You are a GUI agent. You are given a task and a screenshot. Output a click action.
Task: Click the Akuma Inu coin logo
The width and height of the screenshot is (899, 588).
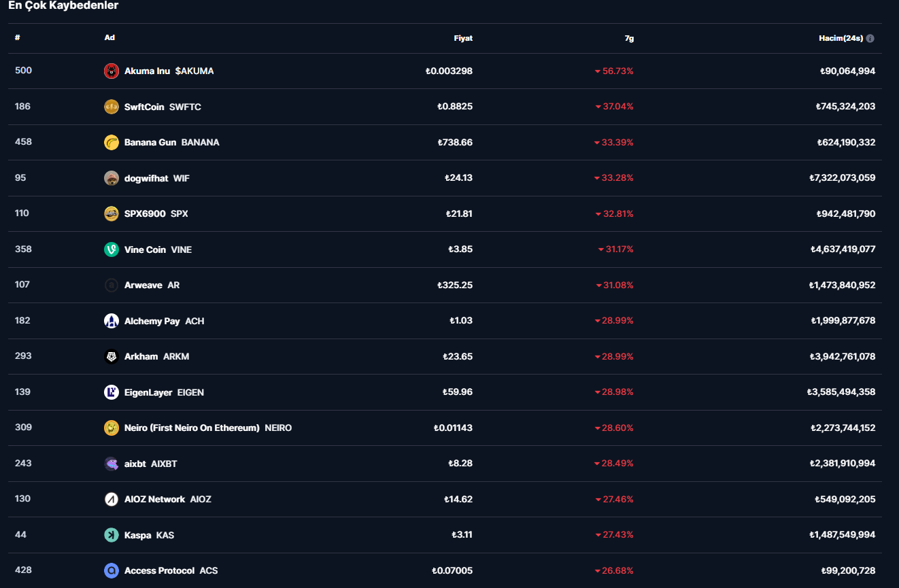(x=112, y=71)
